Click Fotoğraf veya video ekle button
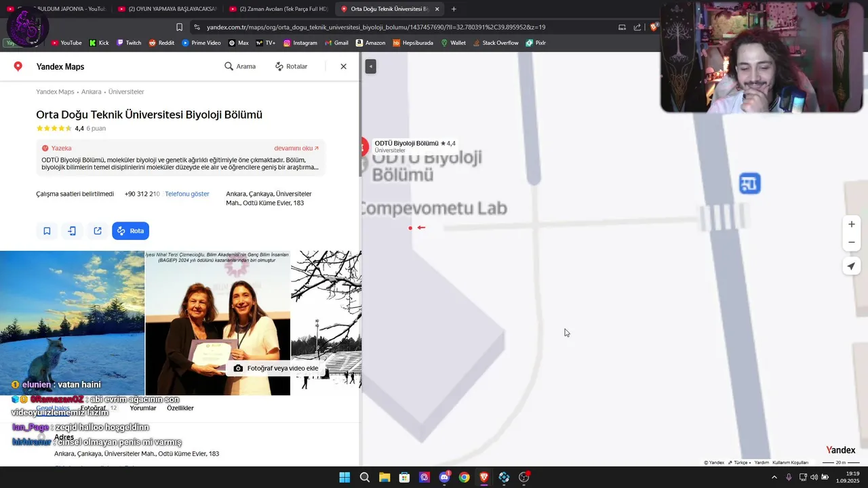The height and width of the screenshot is (488, 868). [276, 368]
